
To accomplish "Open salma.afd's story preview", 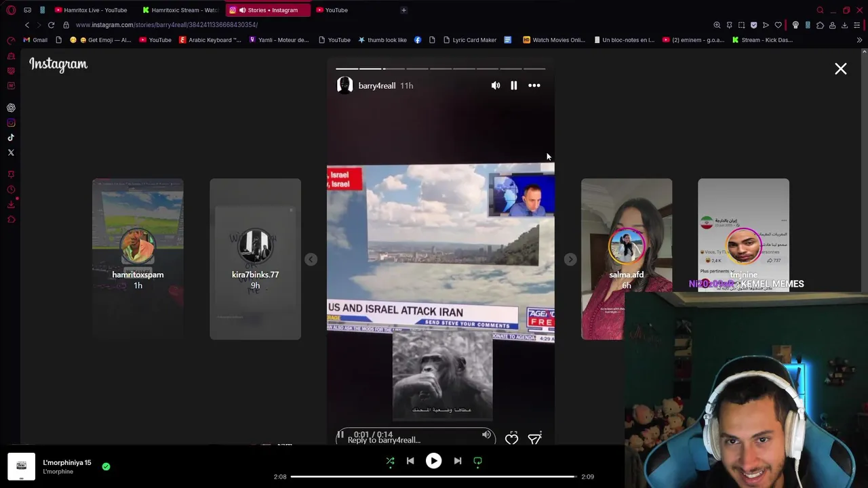I will 627,259.
